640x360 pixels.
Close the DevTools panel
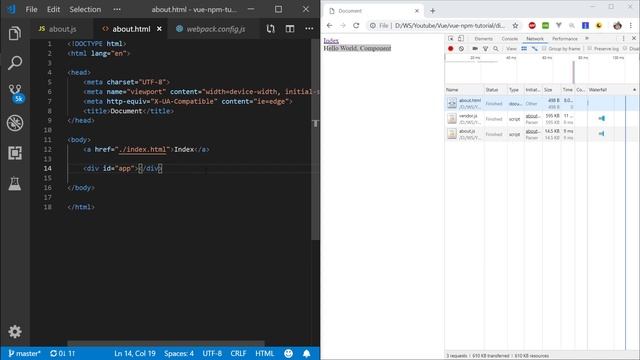click(x=634, y=38)
